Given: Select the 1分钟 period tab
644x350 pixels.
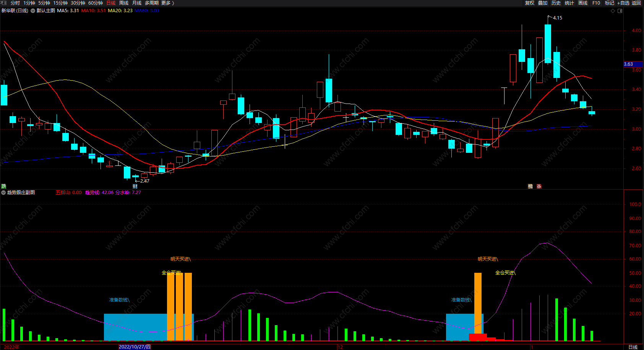Looking at the screenshot, I should 29,3.
